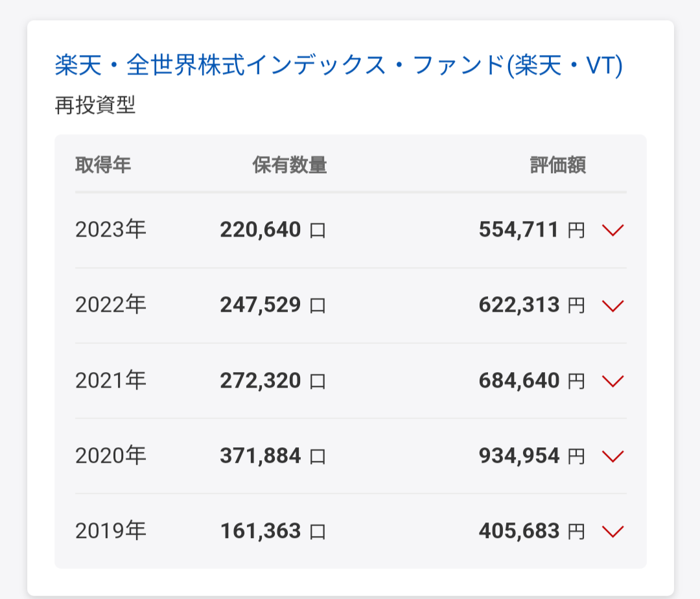The width and height of the screenshot is (700, 599).
Task: Click the 評価額 column header
Action: [x=558, y=165]
